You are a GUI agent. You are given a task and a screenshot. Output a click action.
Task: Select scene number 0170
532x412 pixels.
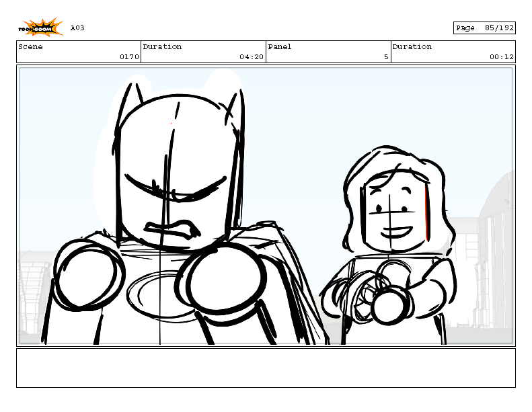129,57
